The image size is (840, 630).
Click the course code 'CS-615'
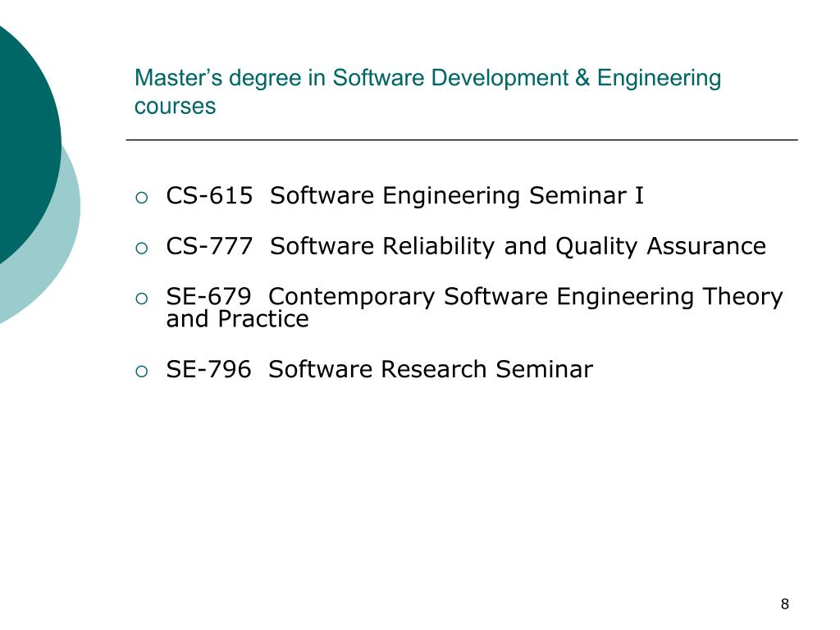click(x=209, y=195)
